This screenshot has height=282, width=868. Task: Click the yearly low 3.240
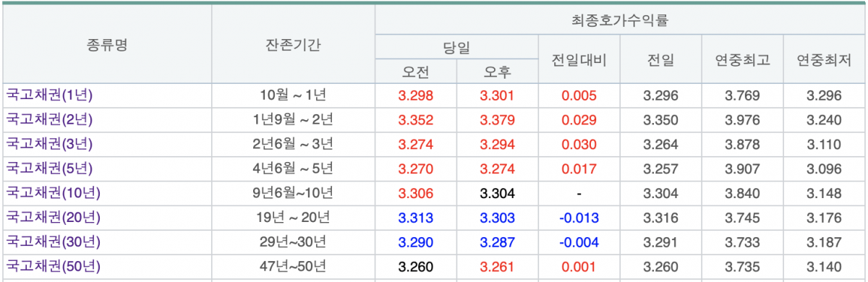pos(824,120)
